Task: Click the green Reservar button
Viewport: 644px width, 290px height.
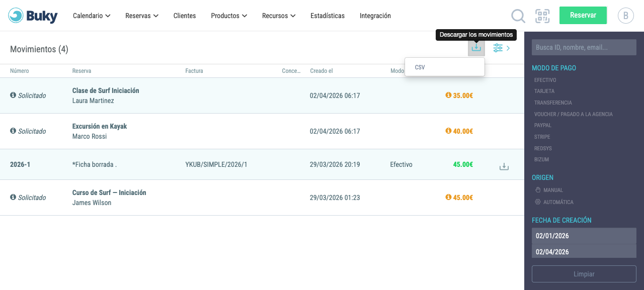Action: (x=583, y=16)
